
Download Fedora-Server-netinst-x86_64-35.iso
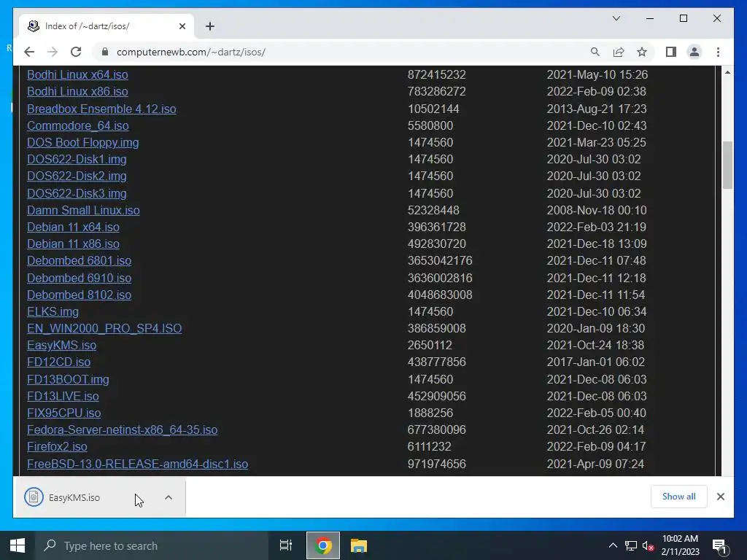(x=123, y=430)
